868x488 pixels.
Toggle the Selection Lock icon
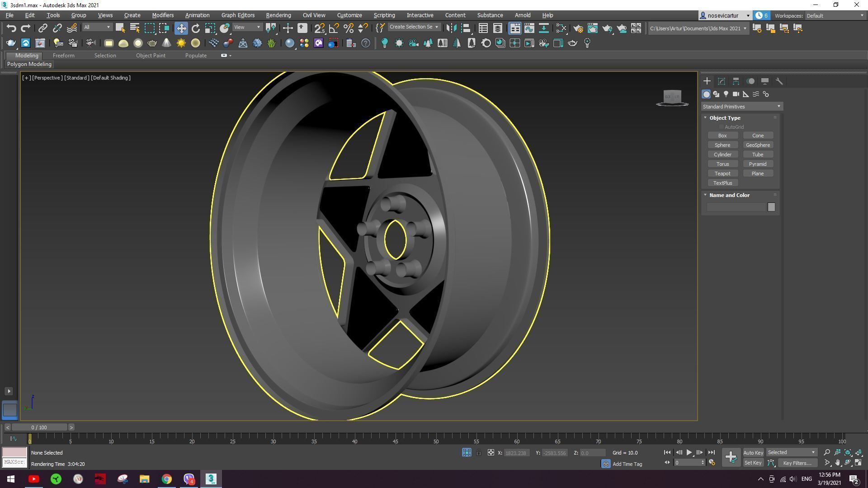point(479,452)
